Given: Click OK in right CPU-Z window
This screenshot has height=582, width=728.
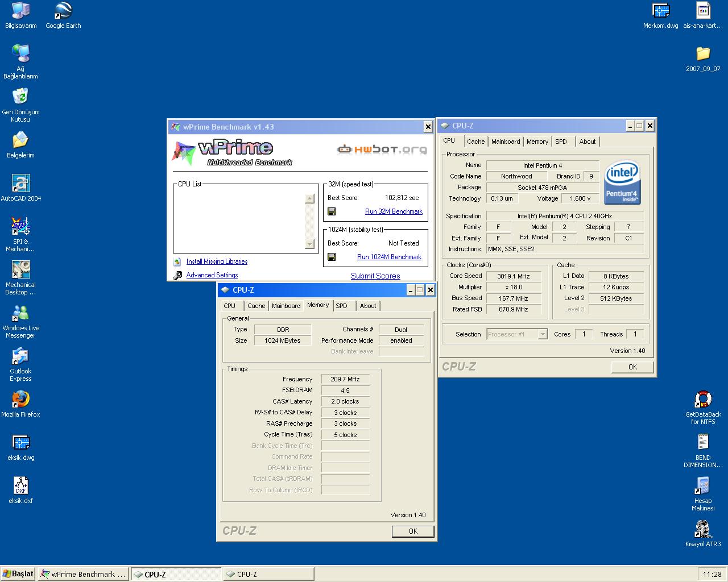Looking at the screenshot, I should coord(632,367).
